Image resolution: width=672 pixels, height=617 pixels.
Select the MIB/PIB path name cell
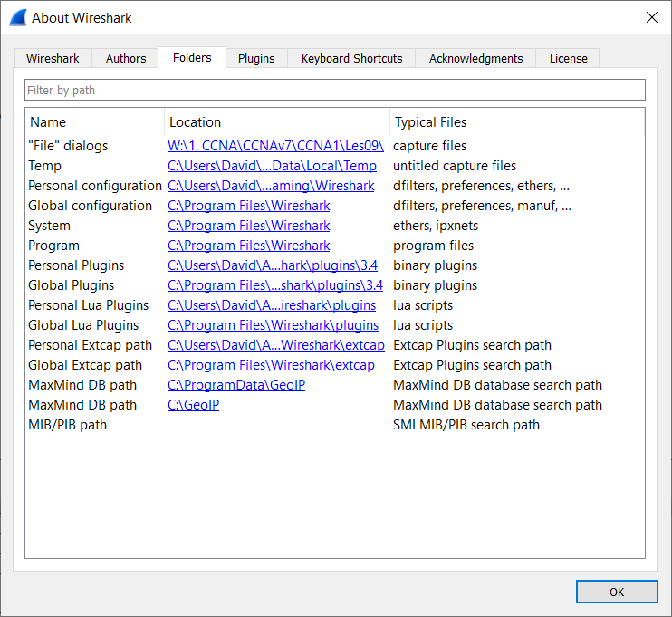point(67,425)
